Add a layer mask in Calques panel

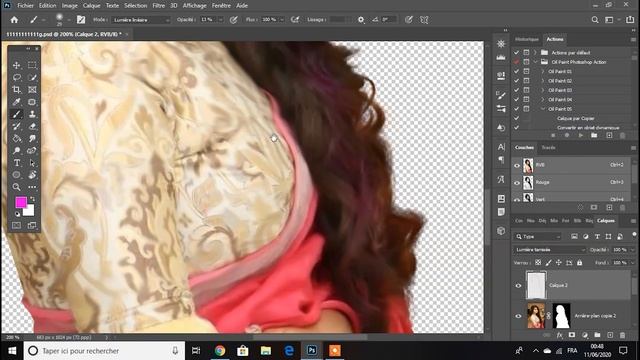click(x=572, y=335)
